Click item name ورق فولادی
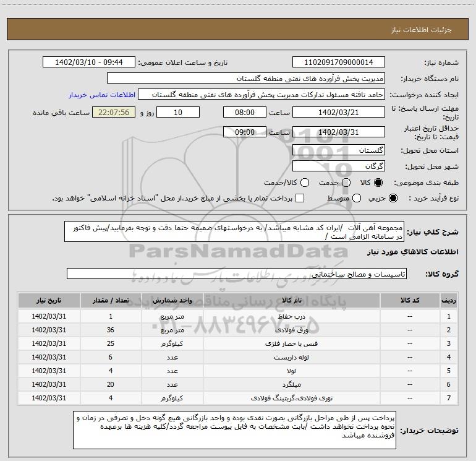 291,330
